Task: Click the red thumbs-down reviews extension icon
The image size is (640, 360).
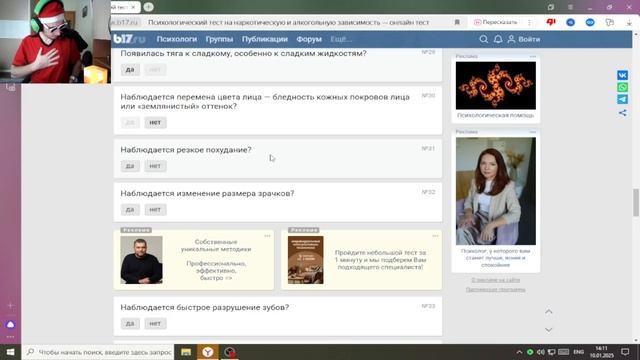Action: point(551,22)
